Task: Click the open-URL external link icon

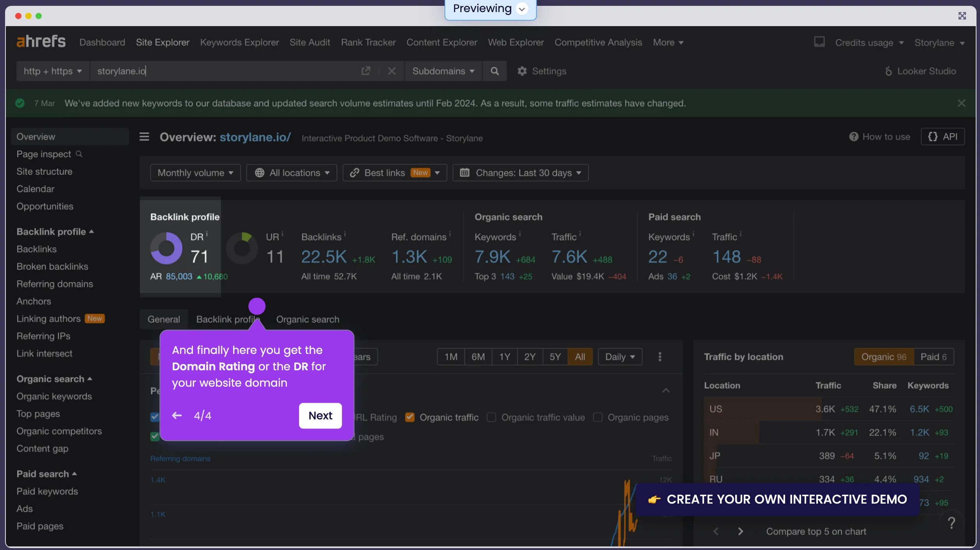Action: [366, 71]
